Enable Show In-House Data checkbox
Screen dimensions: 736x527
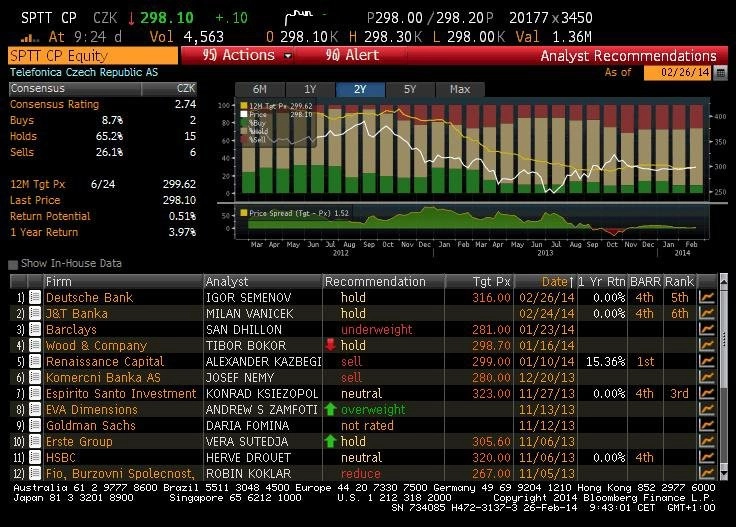tap(13, 264)
